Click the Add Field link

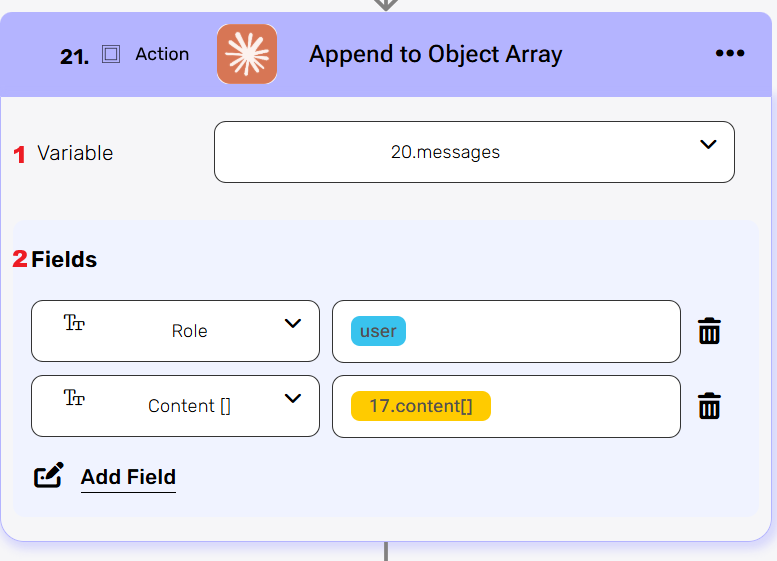(x=128, y=477)
